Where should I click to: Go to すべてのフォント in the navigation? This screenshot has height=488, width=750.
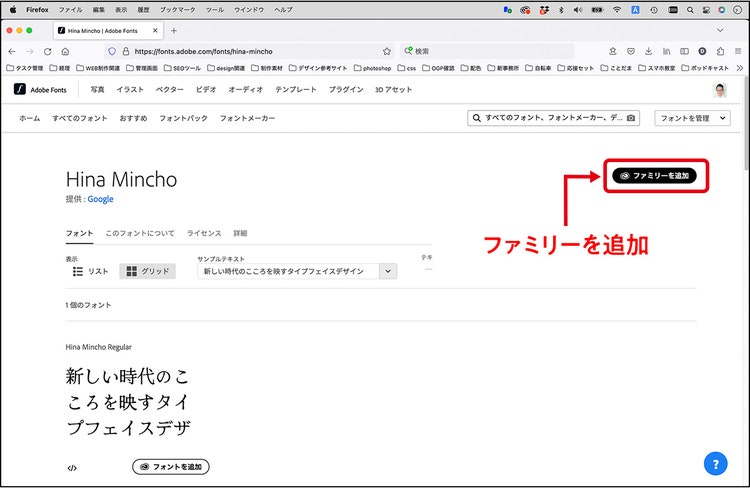80,118
